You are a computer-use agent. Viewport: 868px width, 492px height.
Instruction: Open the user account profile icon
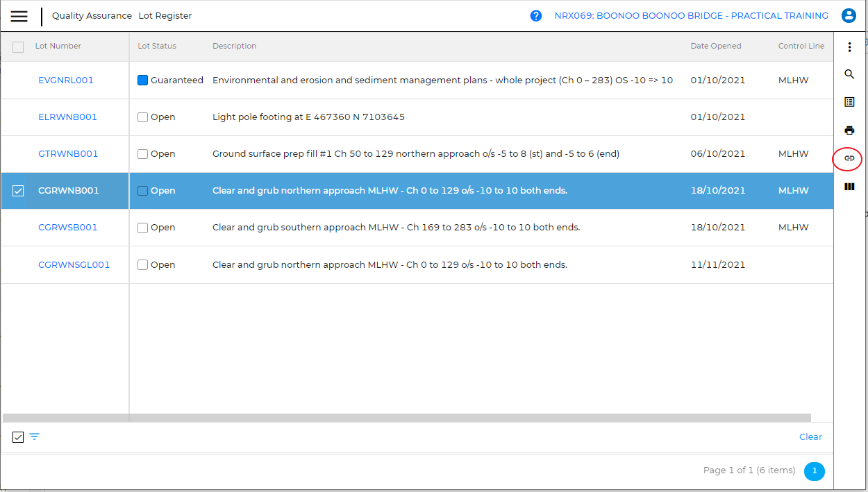click(x=848, y=16)
